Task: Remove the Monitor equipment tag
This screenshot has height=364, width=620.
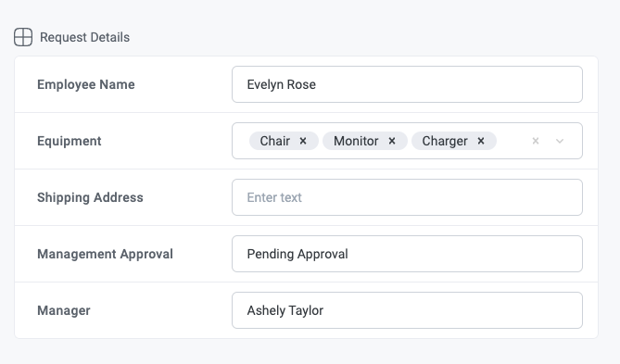Action: tap(392, 141)
